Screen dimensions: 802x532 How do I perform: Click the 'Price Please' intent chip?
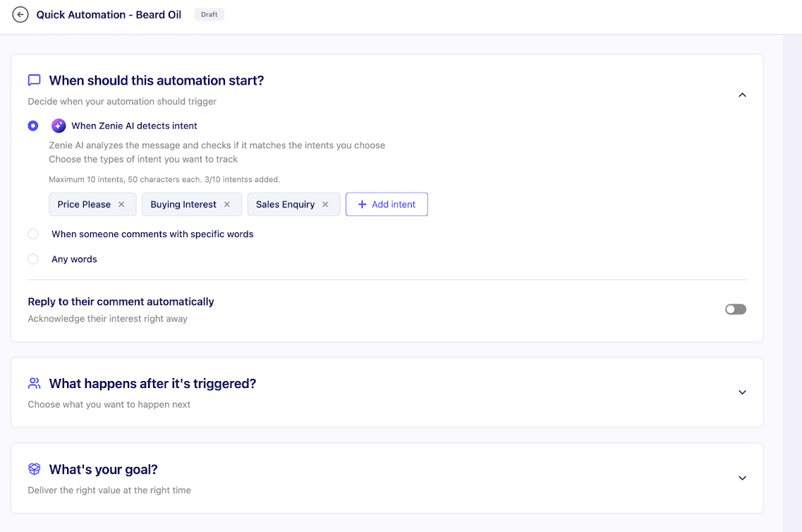84,205
